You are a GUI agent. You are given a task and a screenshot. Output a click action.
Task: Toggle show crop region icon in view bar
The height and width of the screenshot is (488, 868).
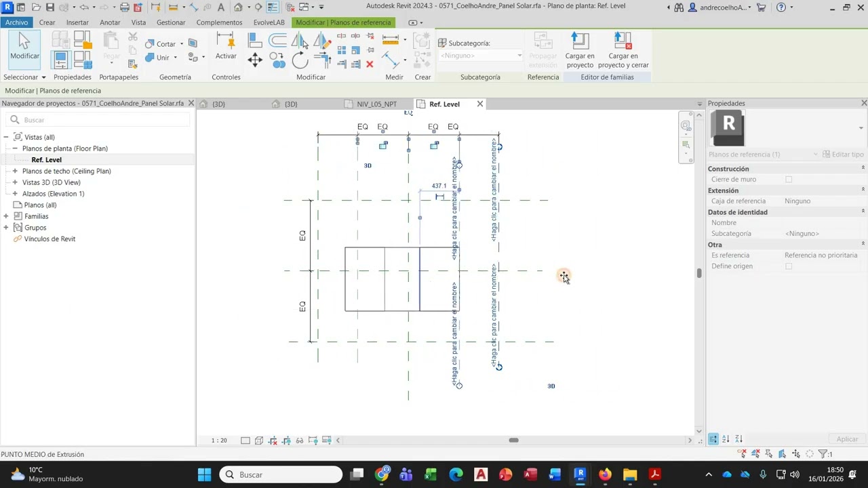[285, 441]
